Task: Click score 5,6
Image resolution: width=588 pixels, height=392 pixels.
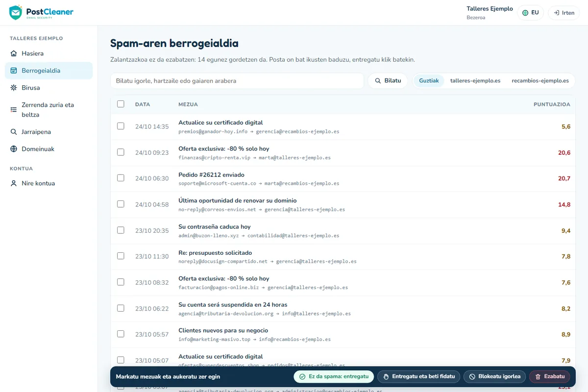Action: [x=566, y=127]
